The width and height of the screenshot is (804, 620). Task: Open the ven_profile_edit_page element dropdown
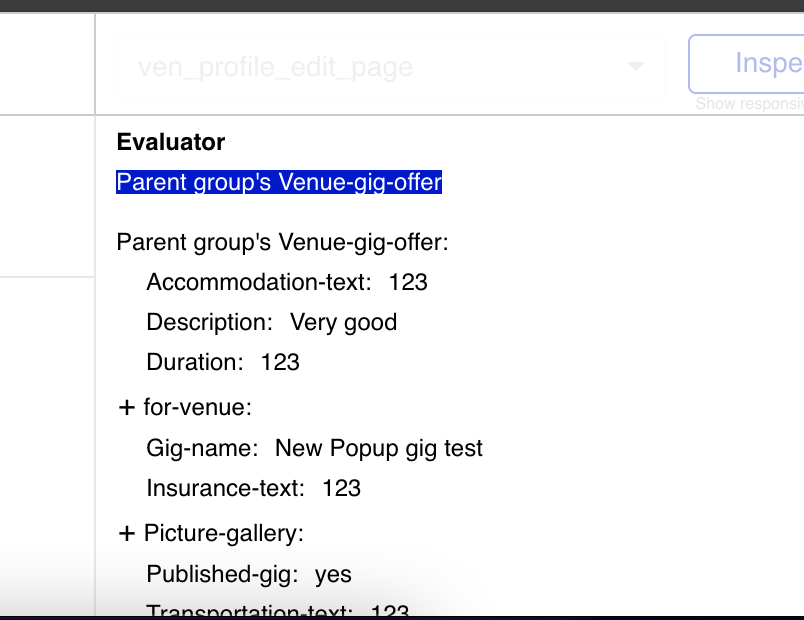(x=390, y=67)
